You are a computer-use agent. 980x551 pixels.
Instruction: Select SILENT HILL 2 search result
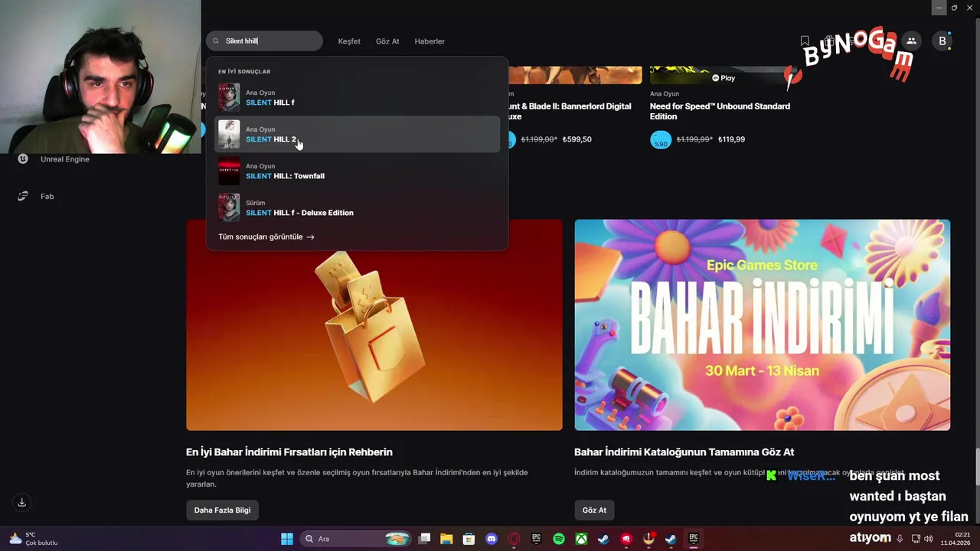(357, 135)
